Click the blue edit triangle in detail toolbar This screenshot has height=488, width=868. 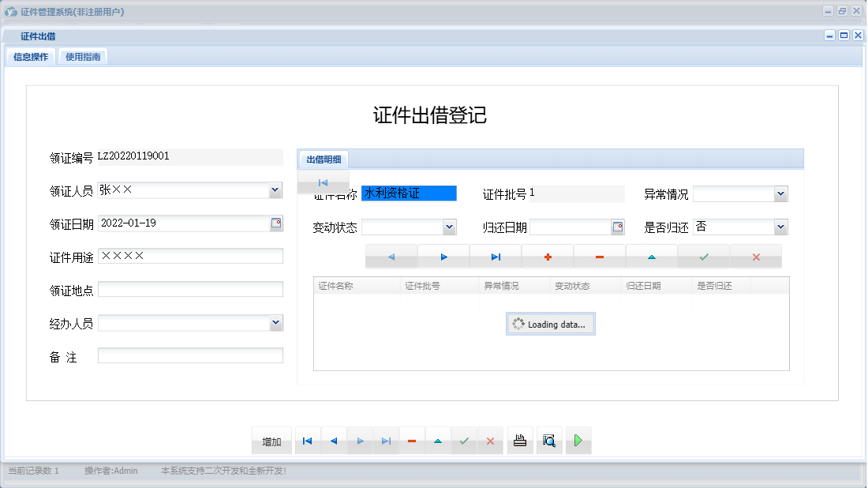point(652,256)
